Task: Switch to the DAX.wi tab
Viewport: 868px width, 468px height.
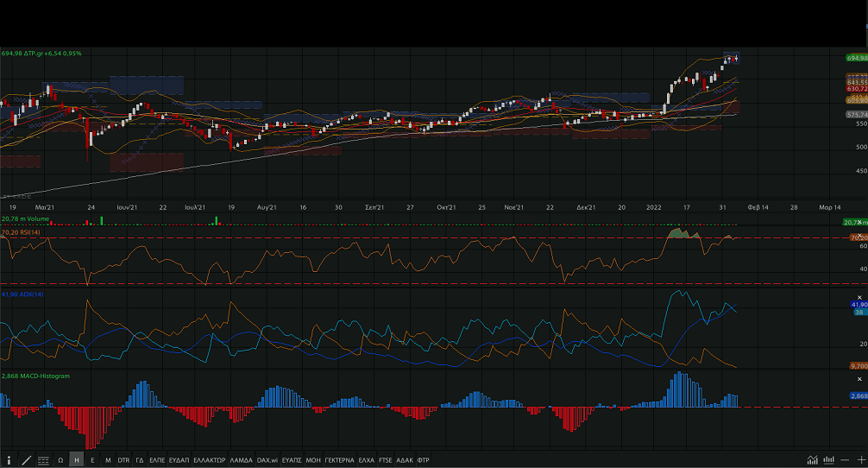Action: tap(265, 460)
